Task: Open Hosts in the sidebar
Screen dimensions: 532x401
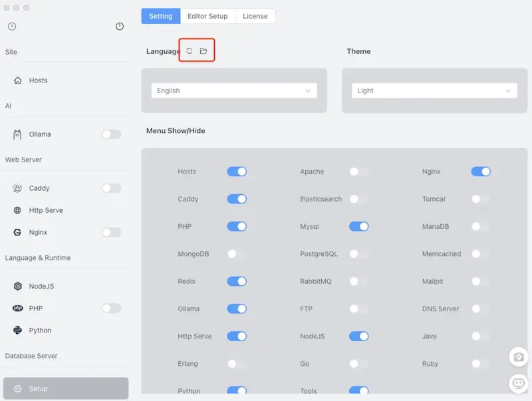Action: (66, 80)
